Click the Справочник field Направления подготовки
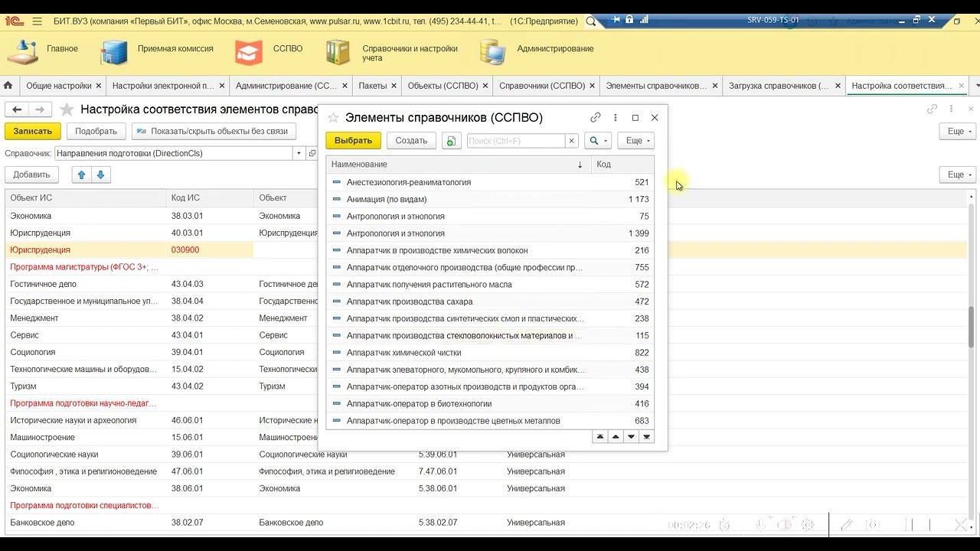 pos(175,153)
